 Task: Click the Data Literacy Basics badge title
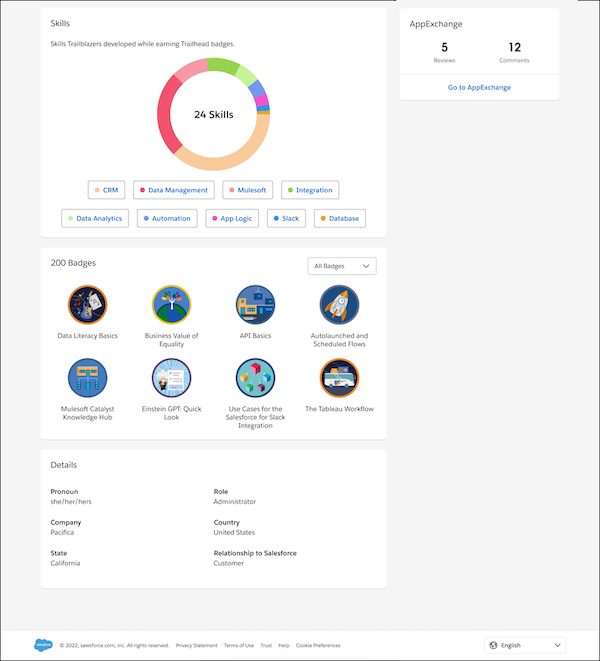click(x=88, y=336)
